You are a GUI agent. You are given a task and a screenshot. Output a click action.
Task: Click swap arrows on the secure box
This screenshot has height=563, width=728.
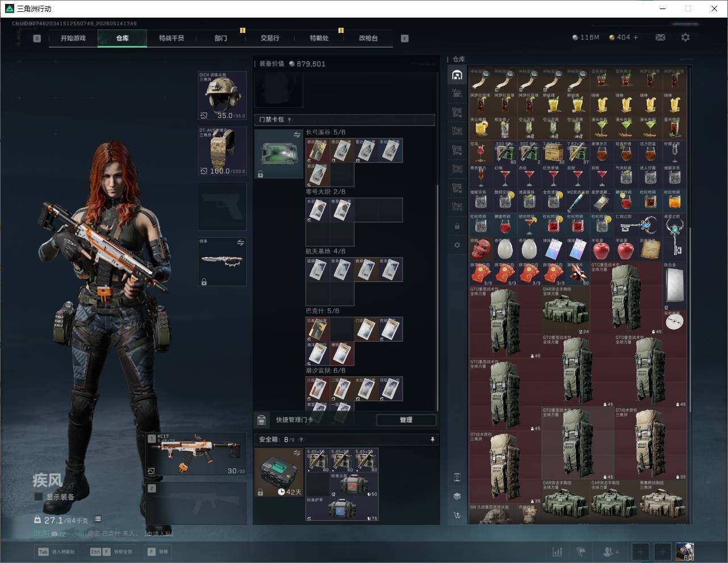pos(297,452)
